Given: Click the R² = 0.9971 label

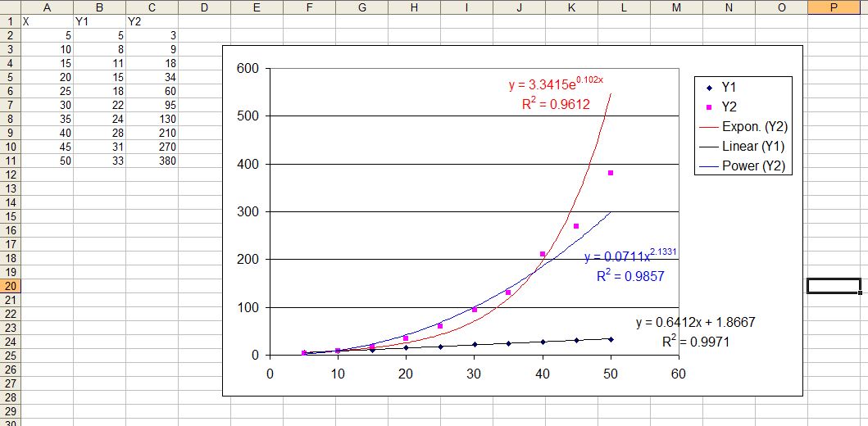Looking at the screenshot, I should coord(696,342).
